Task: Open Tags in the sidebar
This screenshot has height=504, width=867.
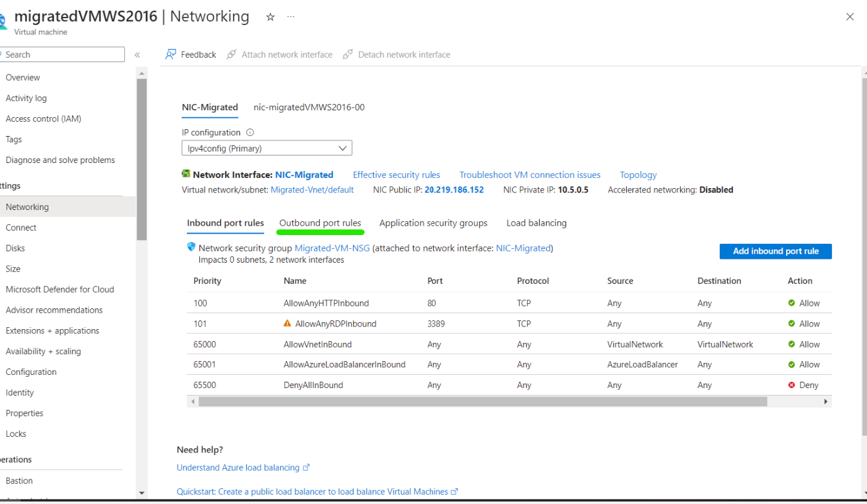Action: pyautogui.click(x=14, y=140)
